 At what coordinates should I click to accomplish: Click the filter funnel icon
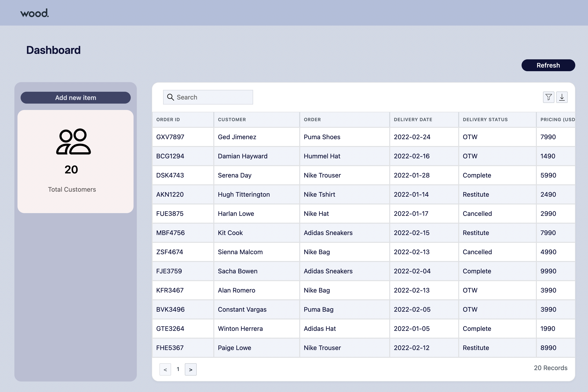click(548, 97)
